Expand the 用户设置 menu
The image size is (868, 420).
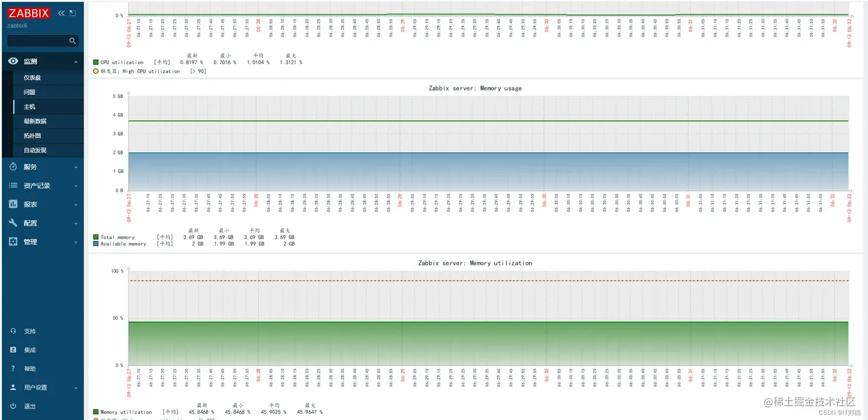point(76,388)
